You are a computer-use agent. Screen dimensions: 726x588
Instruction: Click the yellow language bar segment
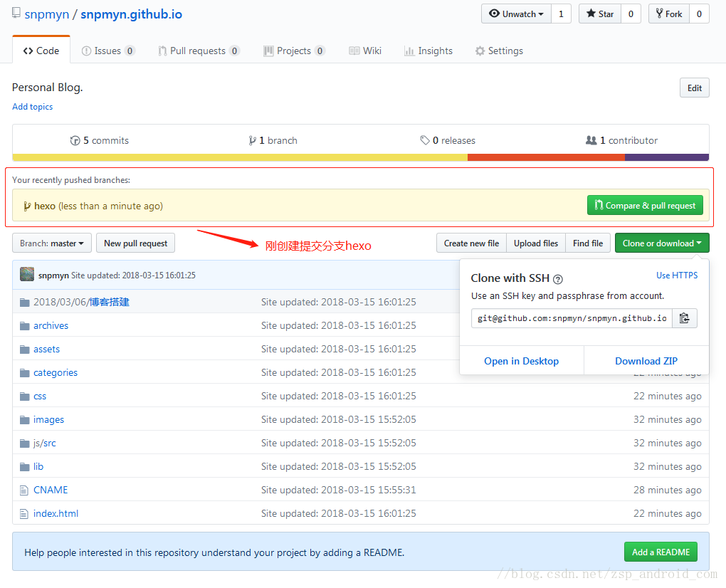pos(240,157)
